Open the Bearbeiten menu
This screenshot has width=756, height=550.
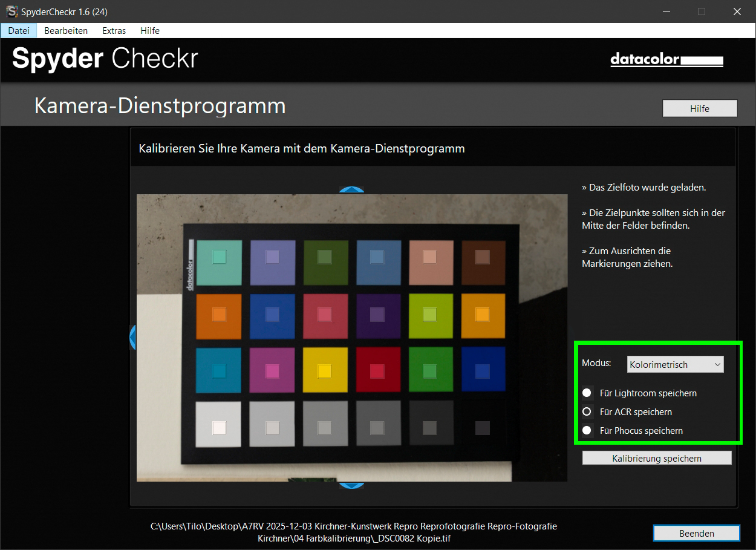coord(66,30)
